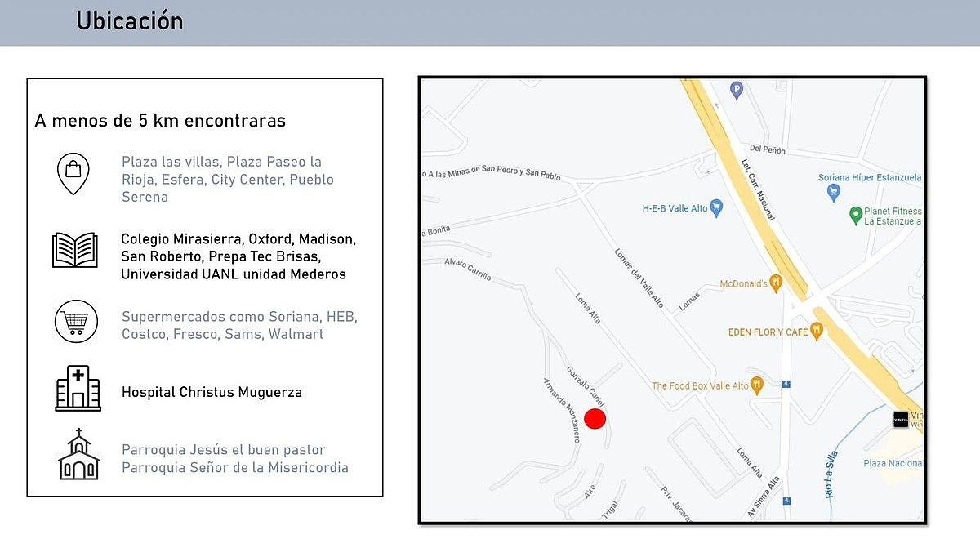This screenshot has width=980, height=539.
Task: Click the church parish icon
Action: point(78,455)
